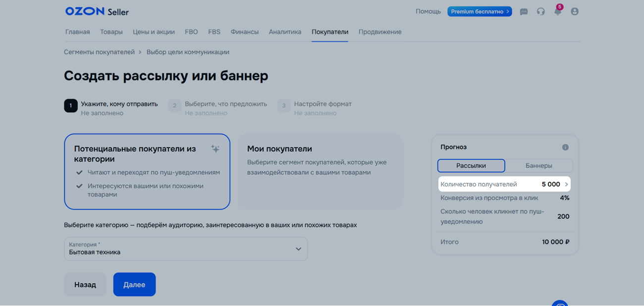644x306 pixels.
Task: Switch forecast to 'Баннеры'
Action: (x=538, y=166)
